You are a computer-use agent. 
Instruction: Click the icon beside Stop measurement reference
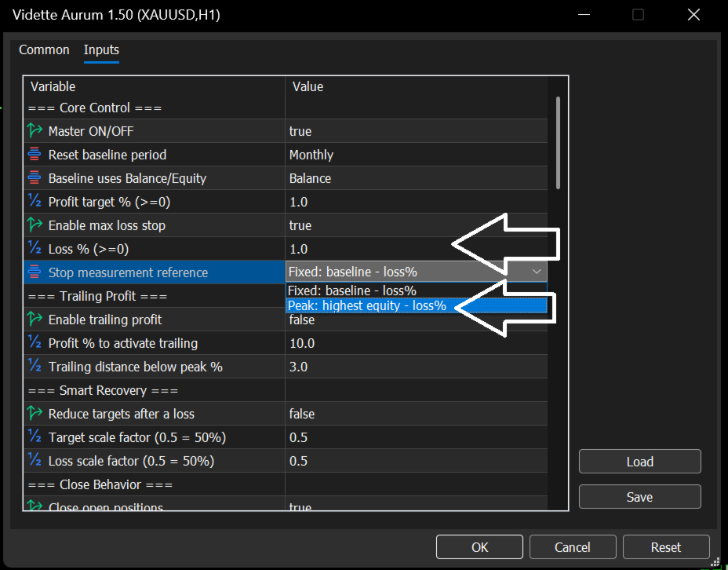pyautogui.click(x=35, y=272)
